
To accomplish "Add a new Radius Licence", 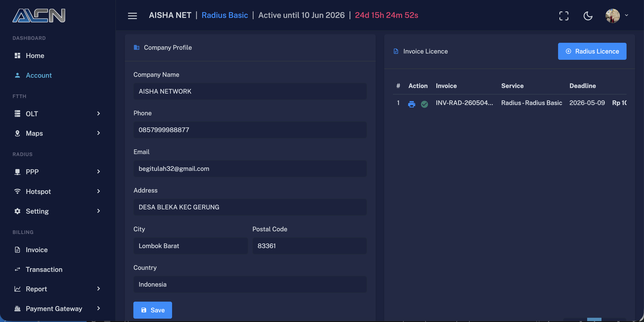I will [x=592, y=51].
